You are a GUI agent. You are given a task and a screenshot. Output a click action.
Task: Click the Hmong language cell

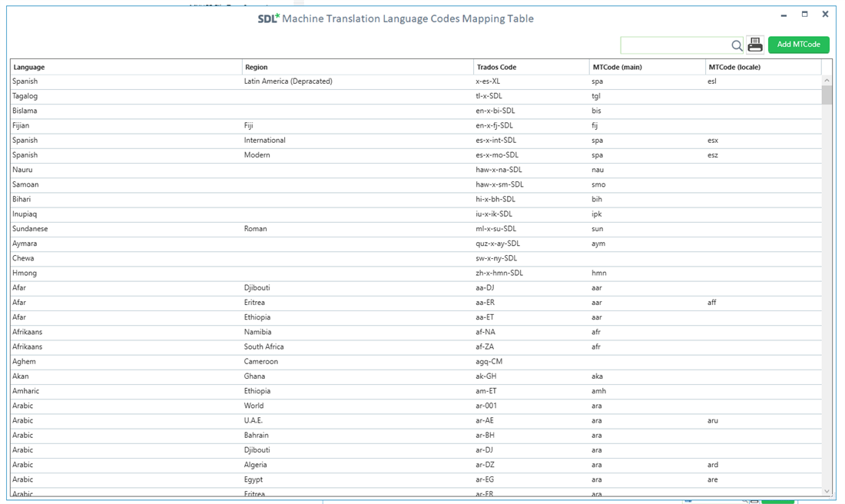coord(25,273)
